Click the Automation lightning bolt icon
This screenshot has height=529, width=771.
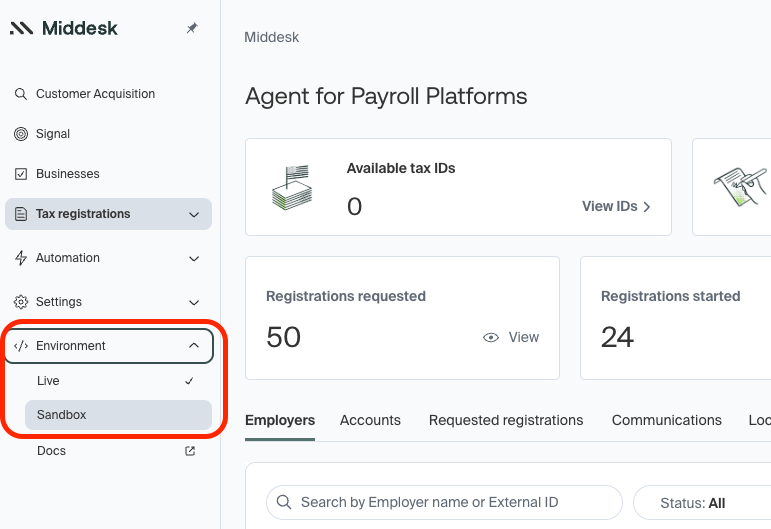[21, 258]
